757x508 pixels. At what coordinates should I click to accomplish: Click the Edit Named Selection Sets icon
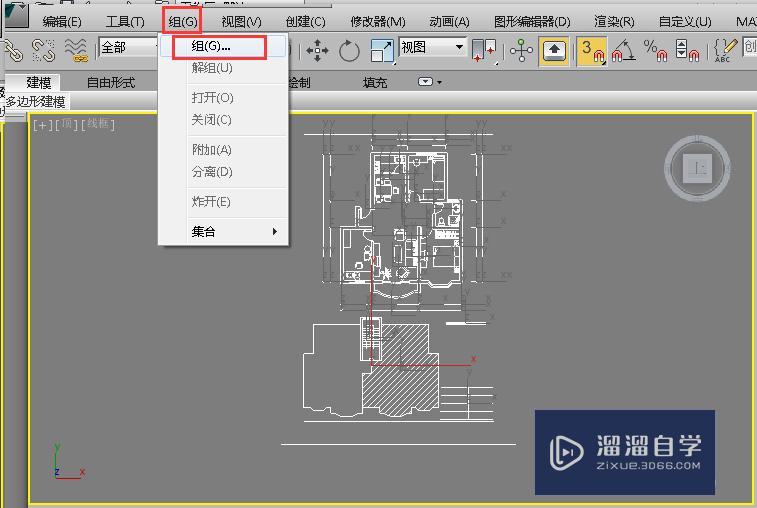pyautogui.click(x=725, y=50)
